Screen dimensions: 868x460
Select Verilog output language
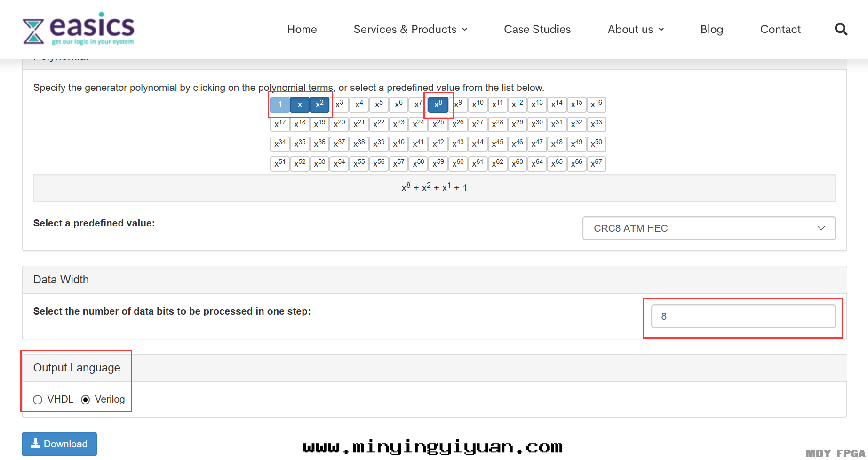(86, 400)
